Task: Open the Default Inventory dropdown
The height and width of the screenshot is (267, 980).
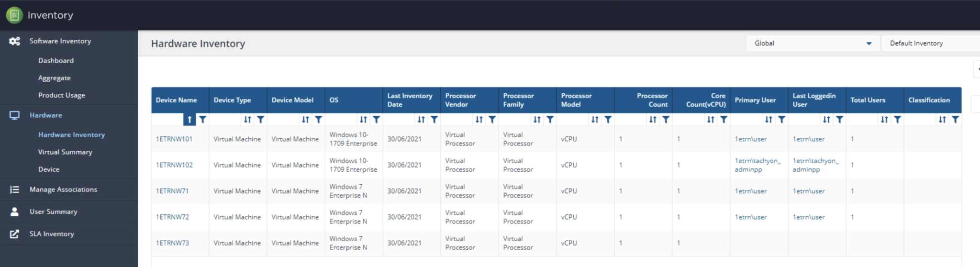Action: (929, 44)
